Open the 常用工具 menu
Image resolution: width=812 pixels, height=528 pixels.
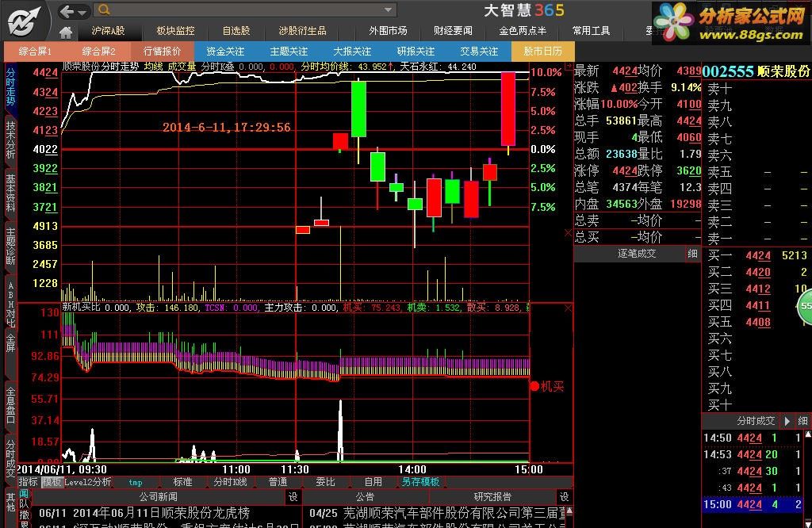pos(591,31)
